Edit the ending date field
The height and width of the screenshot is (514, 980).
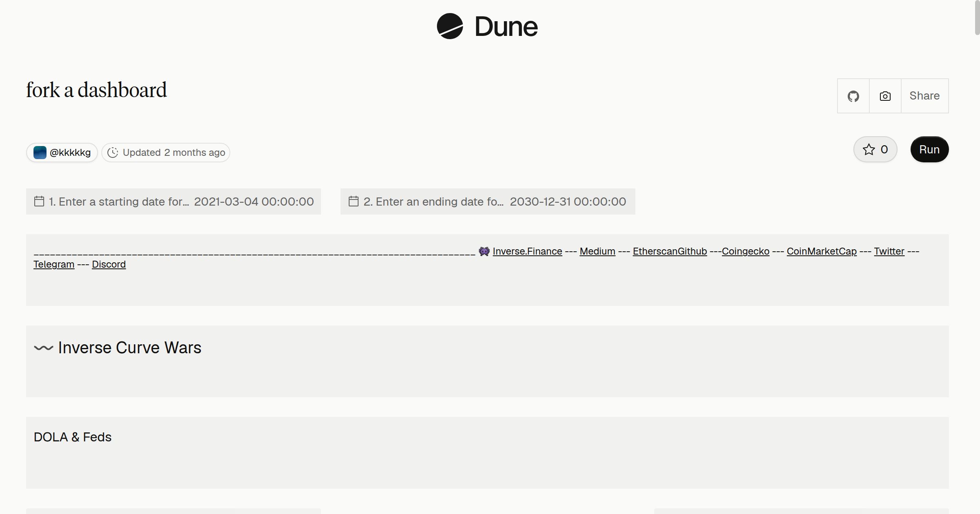tap(488, 202)
